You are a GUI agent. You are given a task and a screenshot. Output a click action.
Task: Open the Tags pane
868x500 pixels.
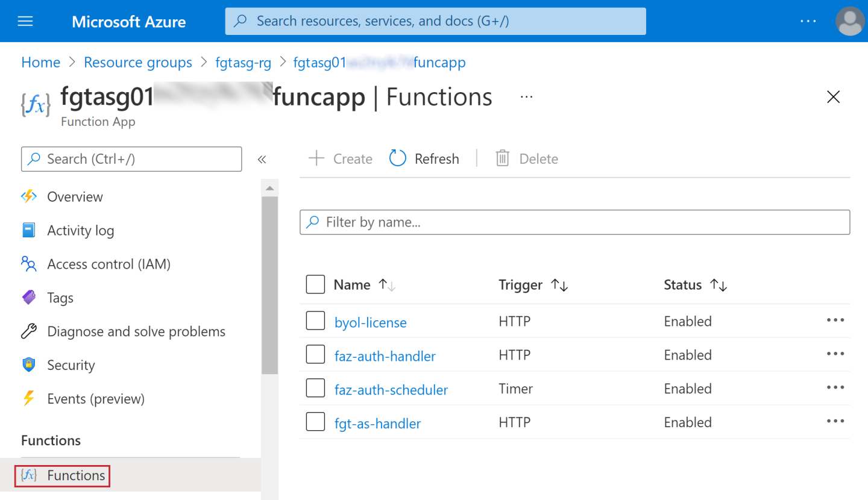59,298
